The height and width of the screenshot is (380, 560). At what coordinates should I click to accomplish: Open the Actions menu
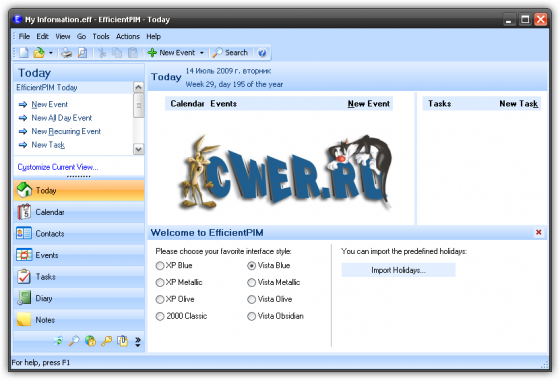128,36
